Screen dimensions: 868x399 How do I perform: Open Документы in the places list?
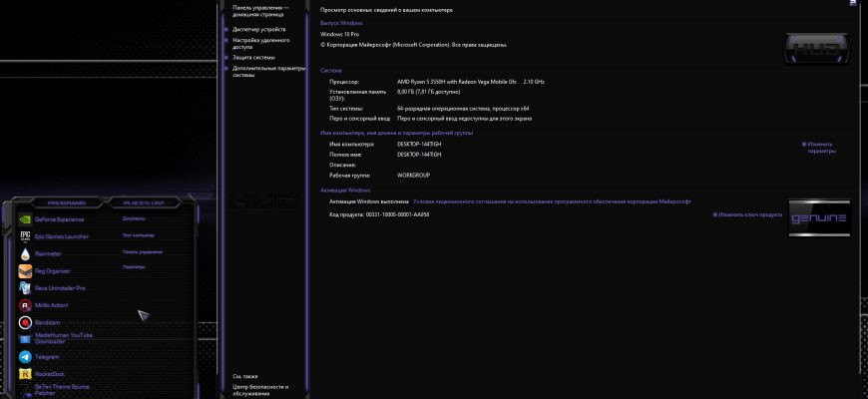134,218
